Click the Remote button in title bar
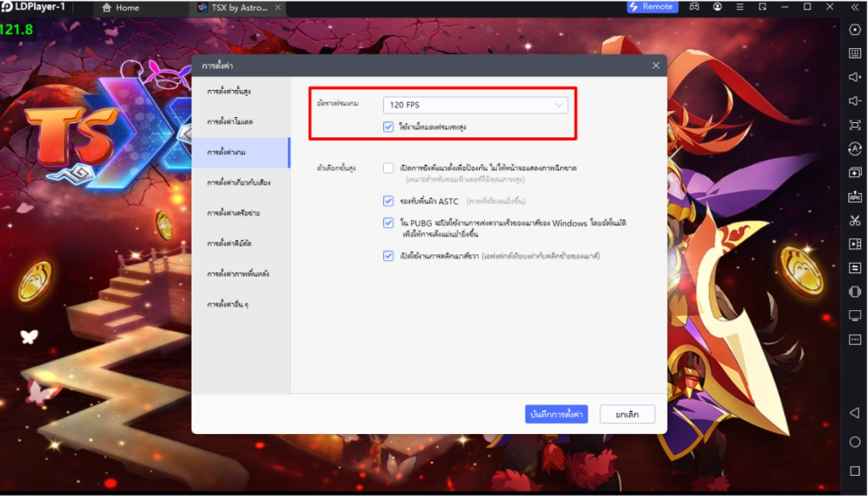 tap(652, 7)
